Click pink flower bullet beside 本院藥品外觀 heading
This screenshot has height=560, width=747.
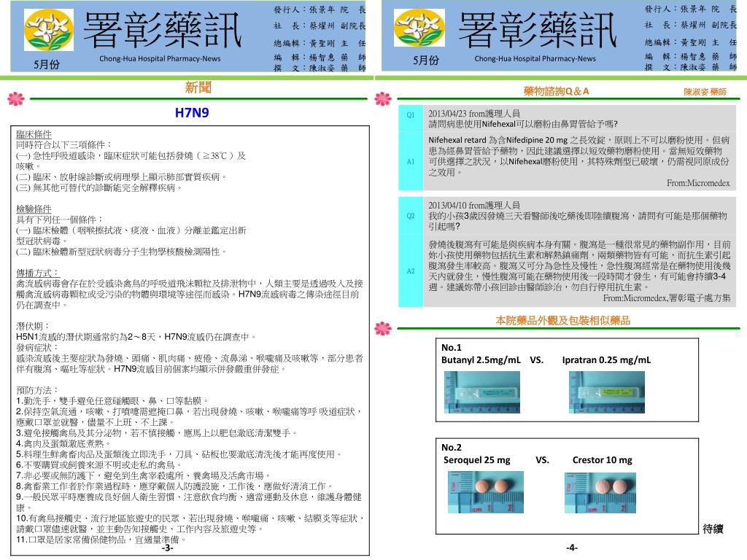(383, 328)
